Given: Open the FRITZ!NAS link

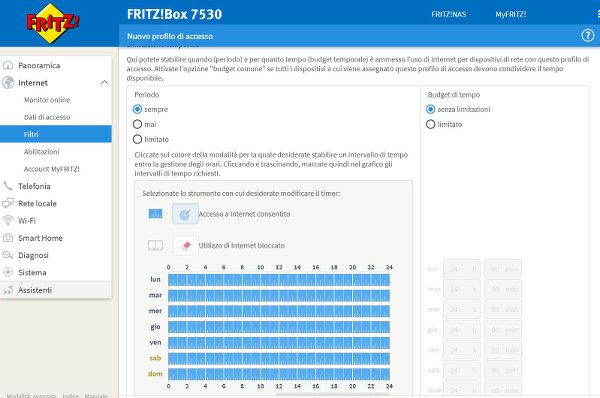Looking at the screenshot, I should tap(449, 15).
